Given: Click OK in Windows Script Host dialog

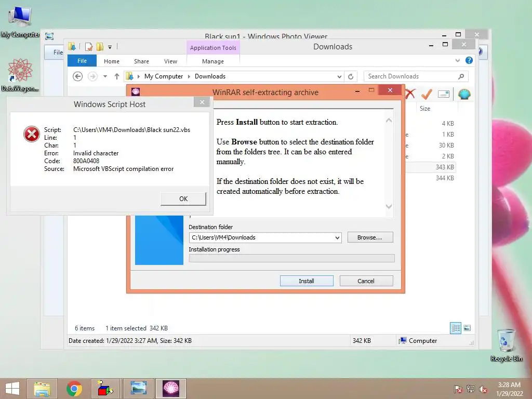Looking at the screenshot, I should coord(183,199).
